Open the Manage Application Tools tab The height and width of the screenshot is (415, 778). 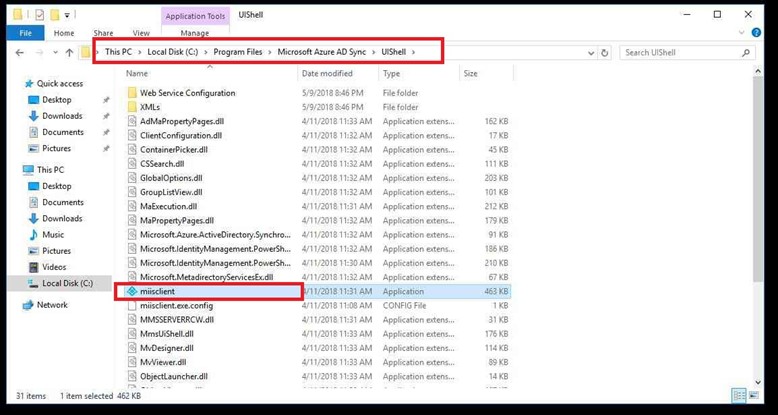pyautogui.click(x=194, y=33)
